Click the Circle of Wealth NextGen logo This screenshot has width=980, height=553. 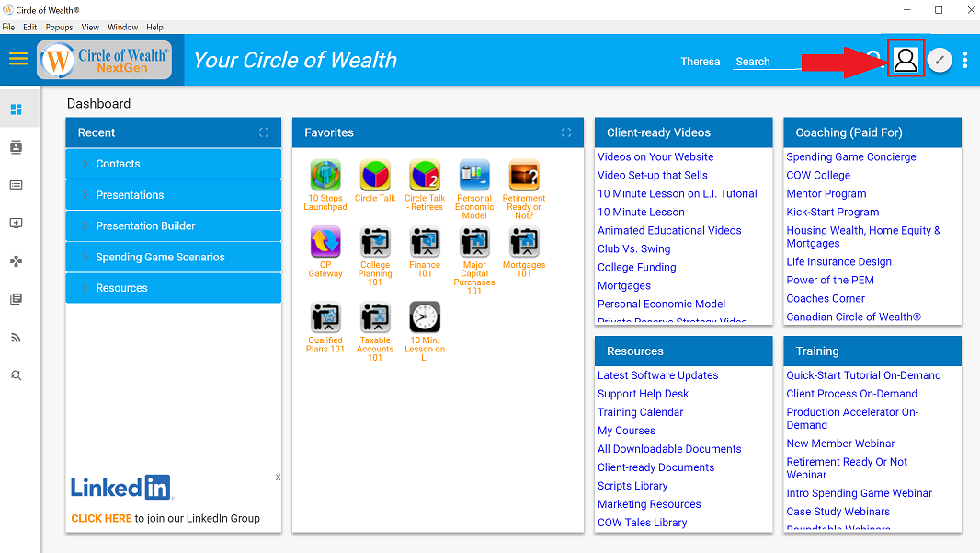105,60
